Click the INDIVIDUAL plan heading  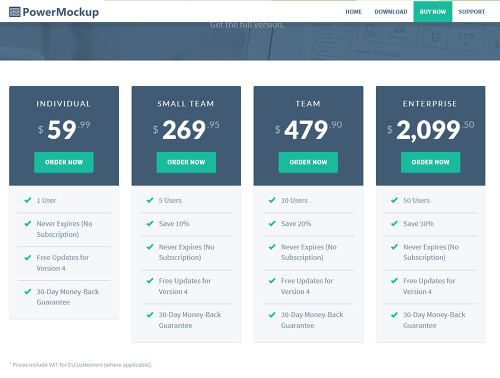(x=63, y=104)
